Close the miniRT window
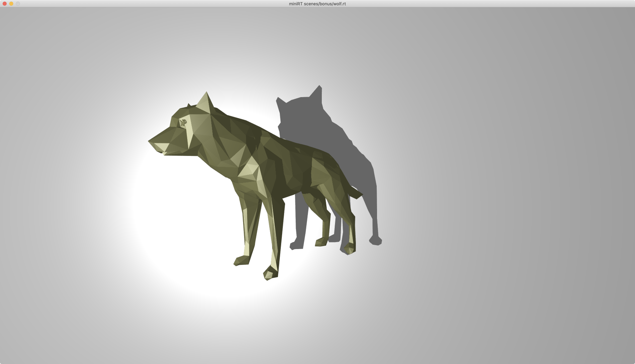This screenshot has height=364, width=635. (x=4, y=4)
